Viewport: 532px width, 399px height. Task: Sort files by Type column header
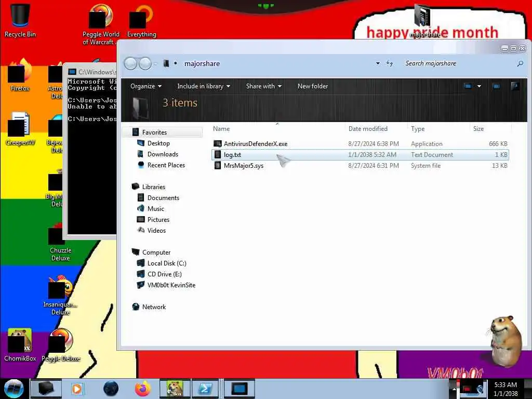pyautogui.click(x=418, y=129)
